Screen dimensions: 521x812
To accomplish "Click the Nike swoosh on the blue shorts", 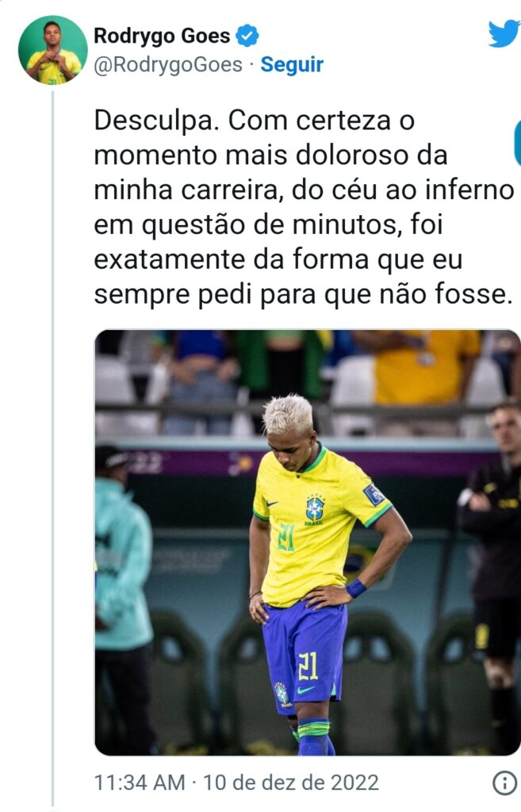I will (305, 691).
